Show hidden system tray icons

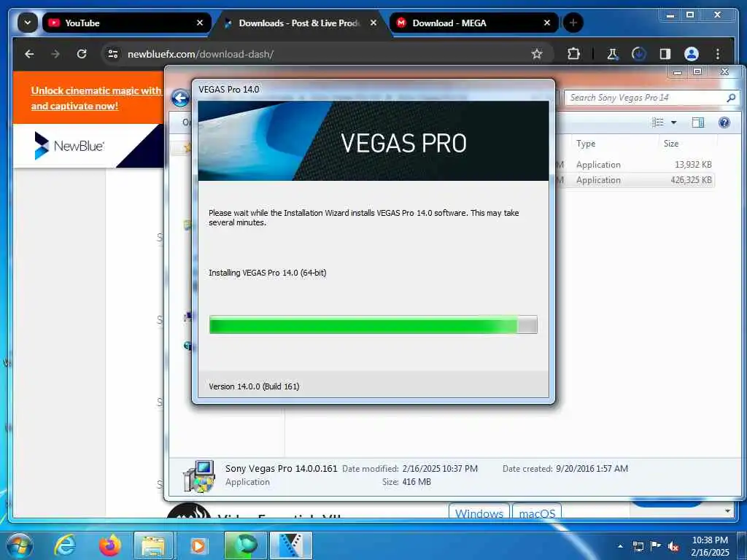tap(620, 545)
